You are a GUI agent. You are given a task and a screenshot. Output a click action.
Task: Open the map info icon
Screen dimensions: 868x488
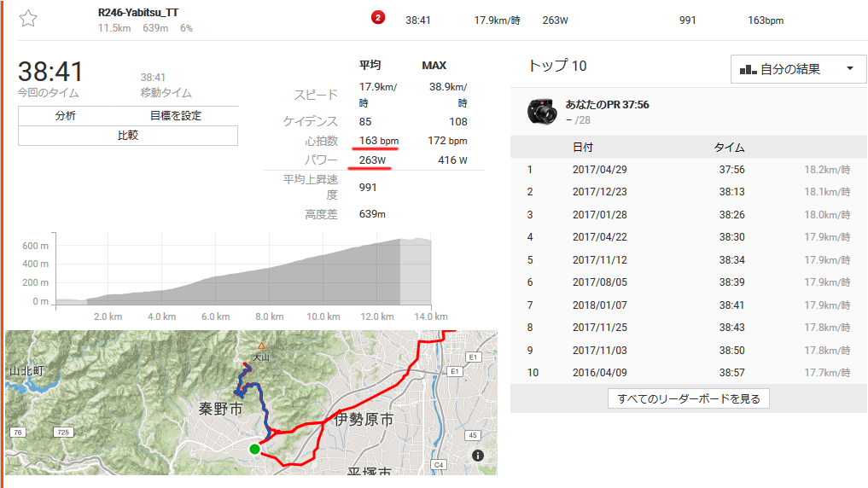coord(478,456)
